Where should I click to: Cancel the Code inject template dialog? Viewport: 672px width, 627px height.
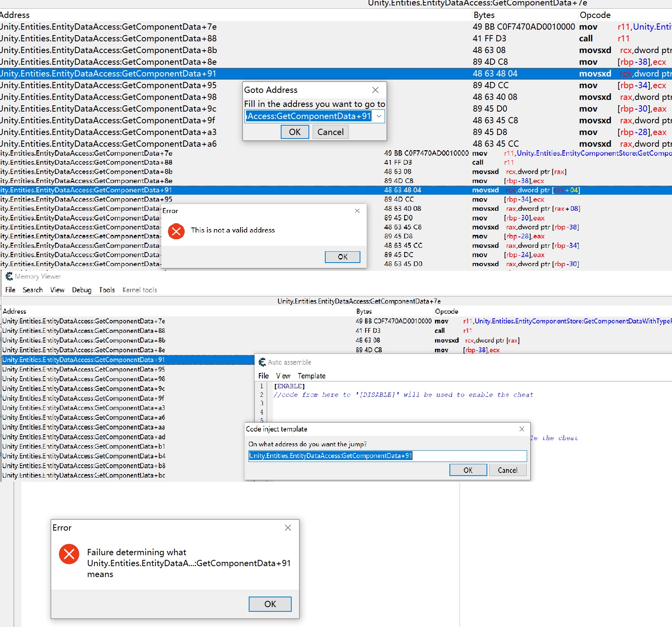pos(507,470)
